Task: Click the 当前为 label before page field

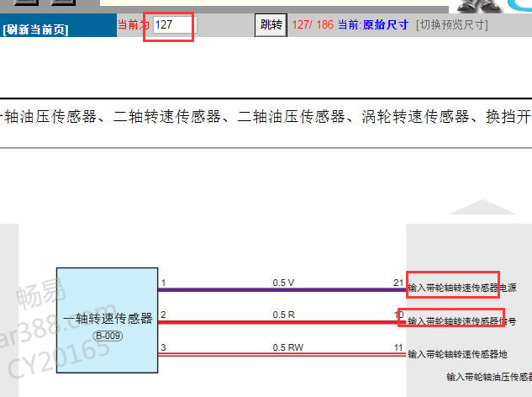Action: pos(134,24)
